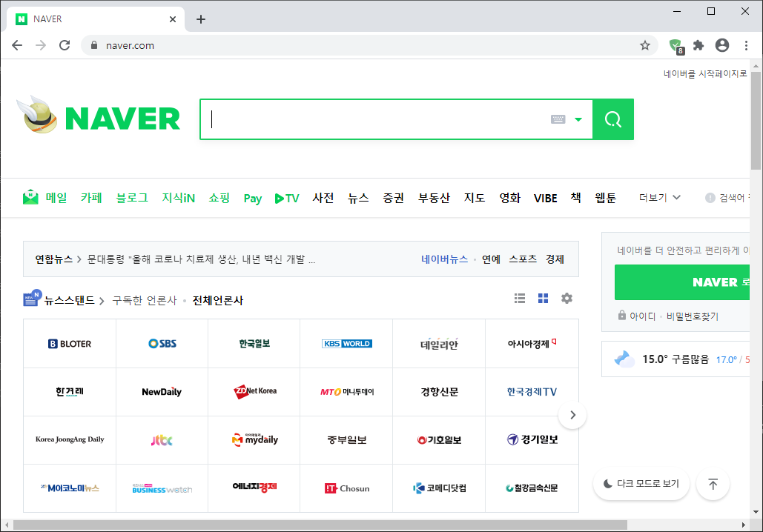Click the green search magnifier button
This screenshot has height=532, width=763.
[613, 119]
